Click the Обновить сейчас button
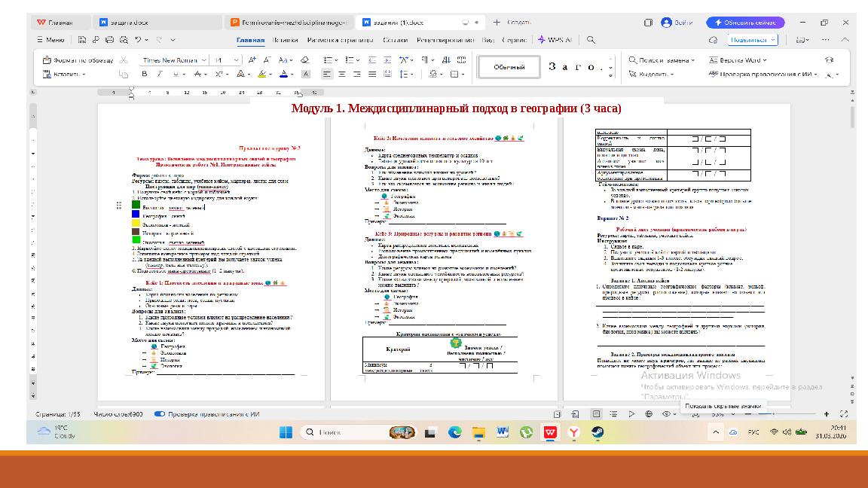The height and width of the screenshot is (488, 868). tap(747, 23)
